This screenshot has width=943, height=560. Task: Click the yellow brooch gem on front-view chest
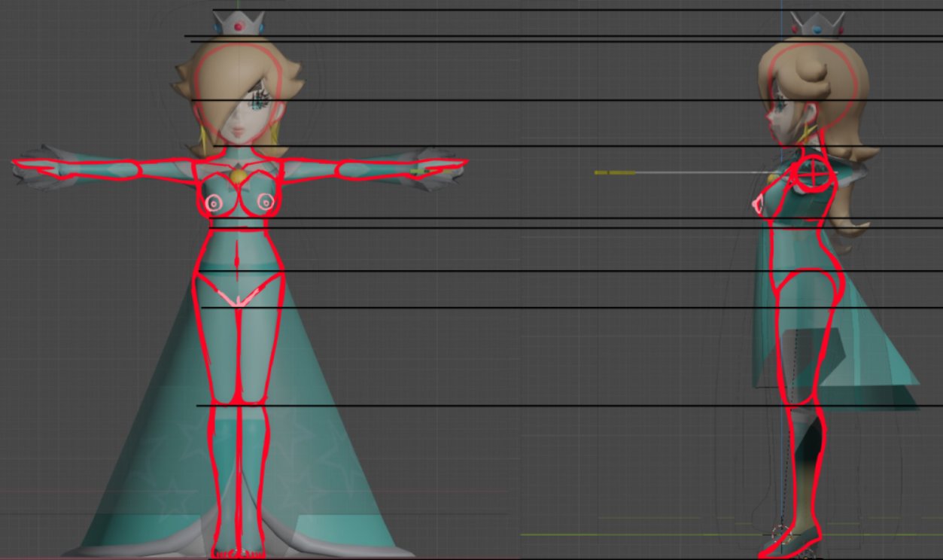pos(239,177)
